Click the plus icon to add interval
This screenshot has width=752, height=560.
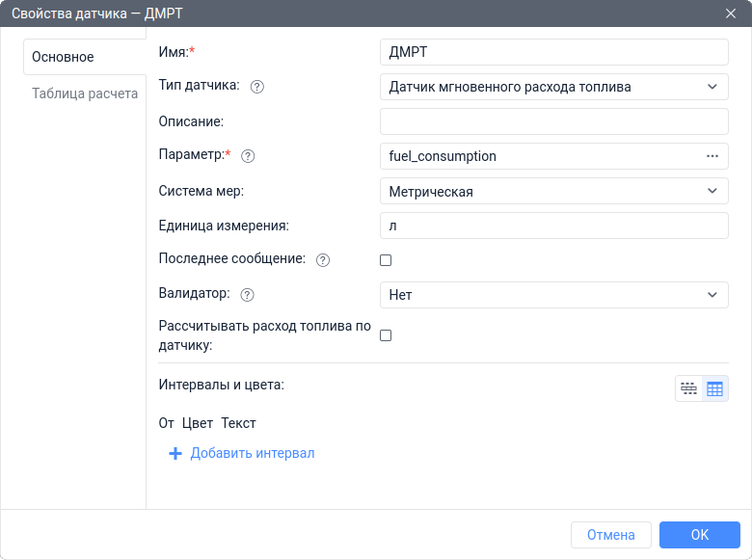[175, 454]
